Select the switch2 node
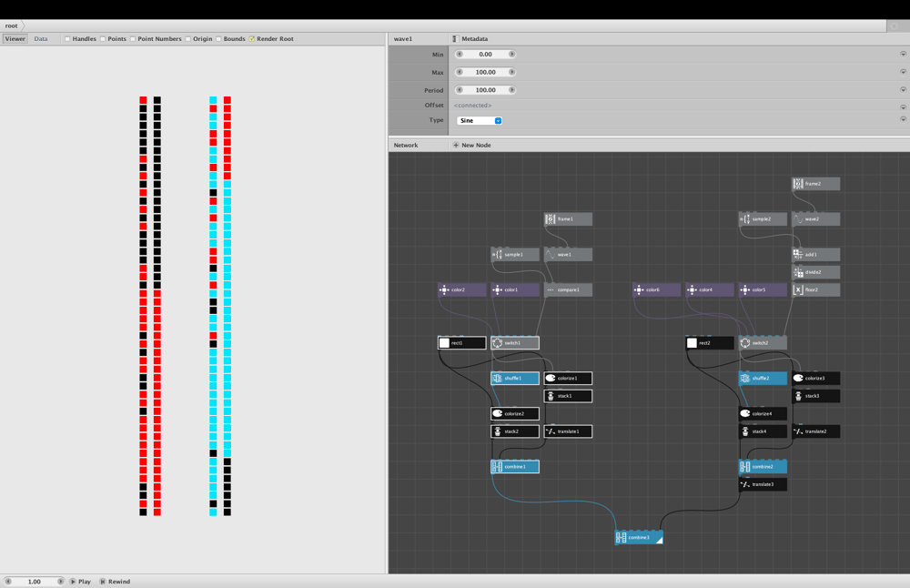910x588 pixels. pos(763,343)
